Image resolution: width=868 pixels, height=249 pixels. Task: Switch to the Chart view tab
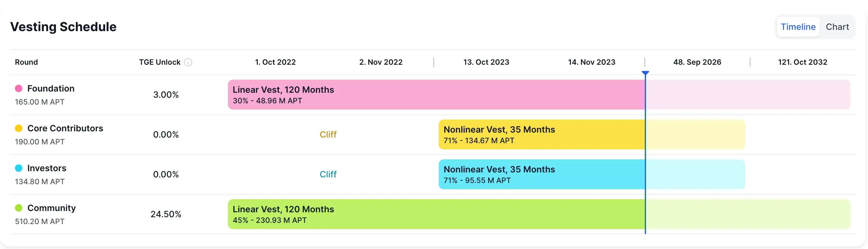click(x=837, y=27)
